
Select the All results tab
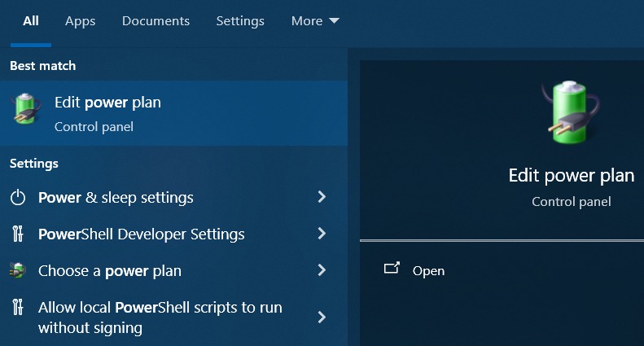tap(31, 21)
